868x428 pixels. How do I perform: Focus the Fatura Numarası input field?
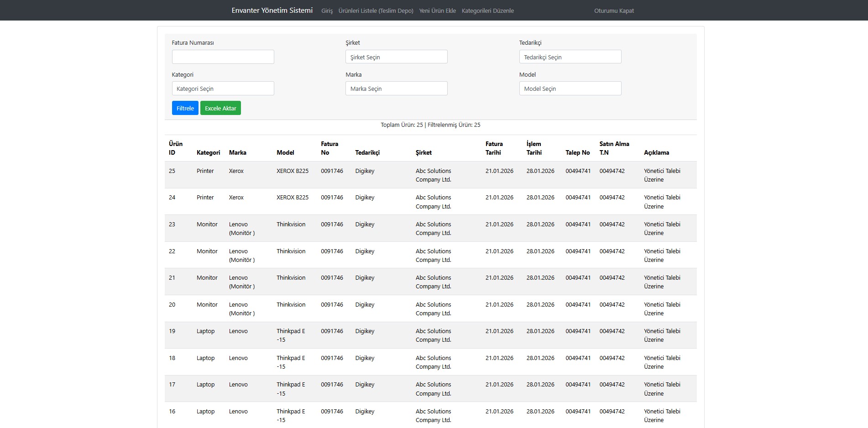tap(223, 57)
